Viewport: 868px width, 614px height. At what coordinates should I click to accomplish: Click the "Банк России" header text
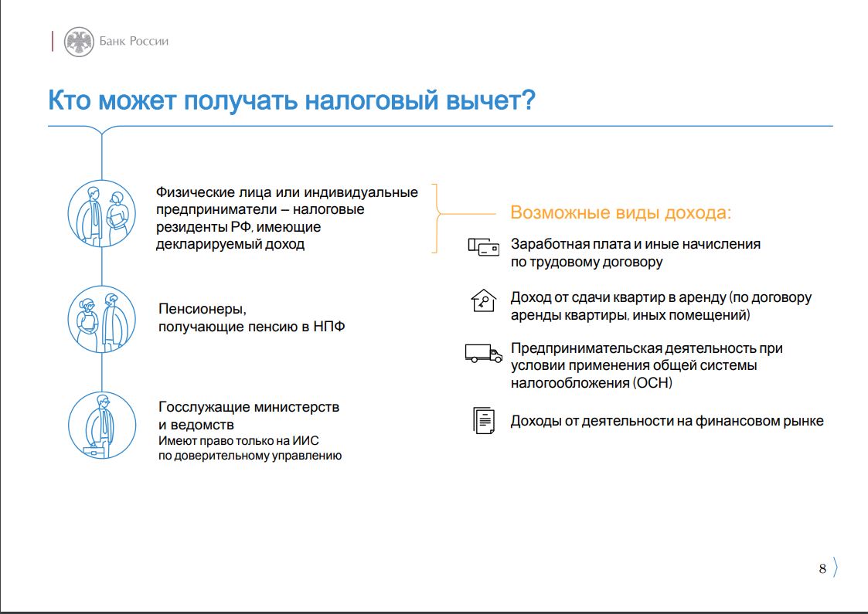[134, 42]
